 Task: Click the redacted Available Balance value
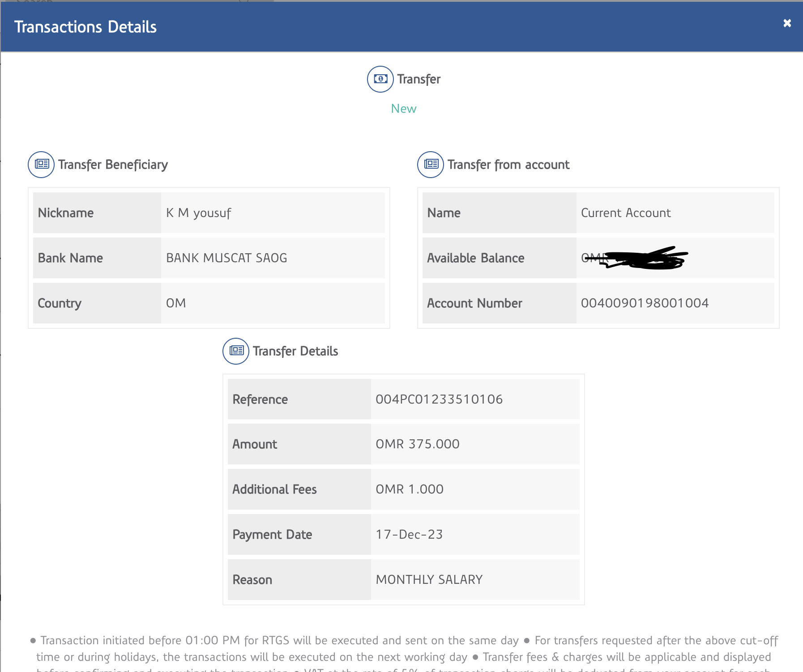coord(635,258)
